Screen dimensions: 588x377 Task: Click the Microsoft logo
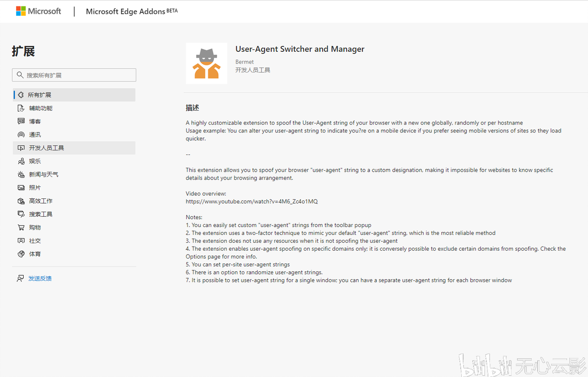[x=38, y=11]
